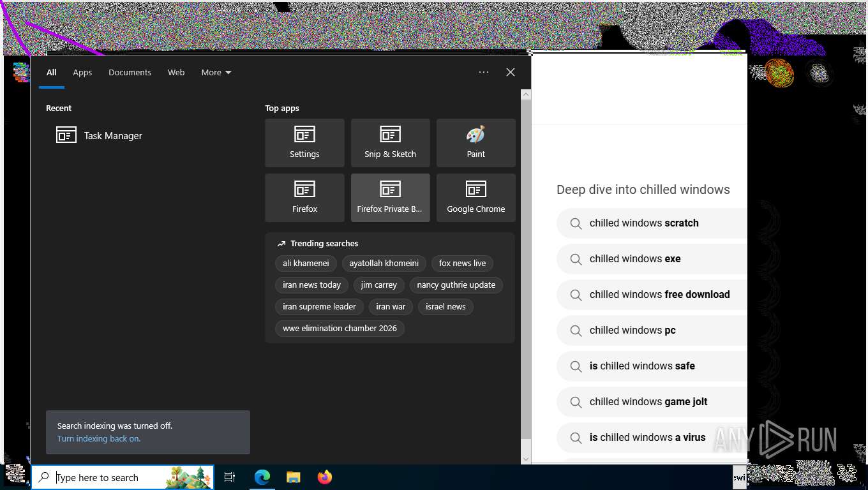Click the Task View taskbar icon
This screenshot has width=868, height=490.
click(x=230, y=477)
